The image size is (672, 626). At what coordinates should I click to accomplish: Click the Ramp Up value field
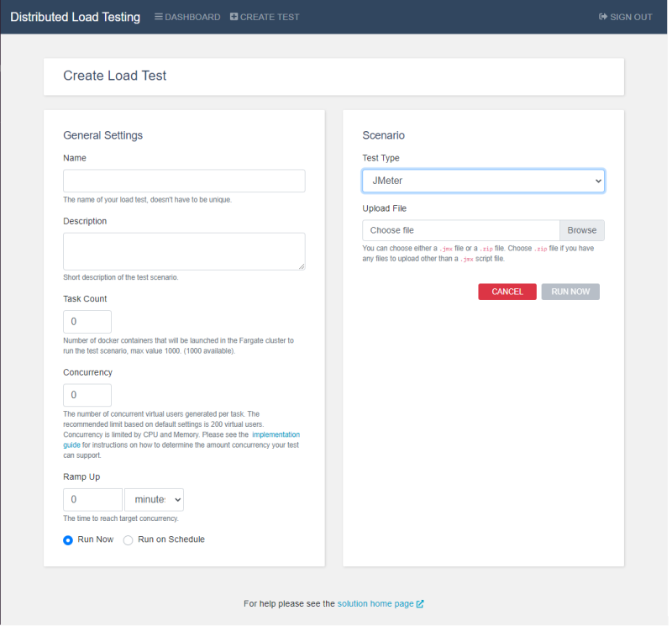(93, 500)
